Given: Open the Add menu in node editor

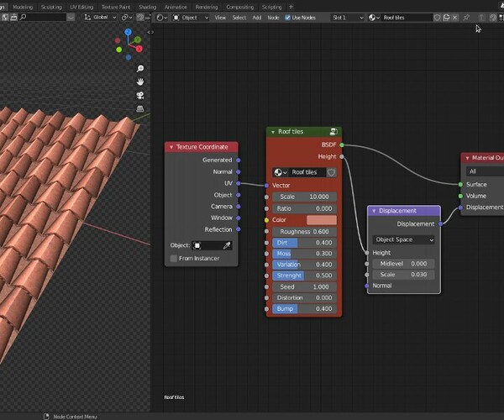Looking at the screenshot, I should click(x=257, y=17).
